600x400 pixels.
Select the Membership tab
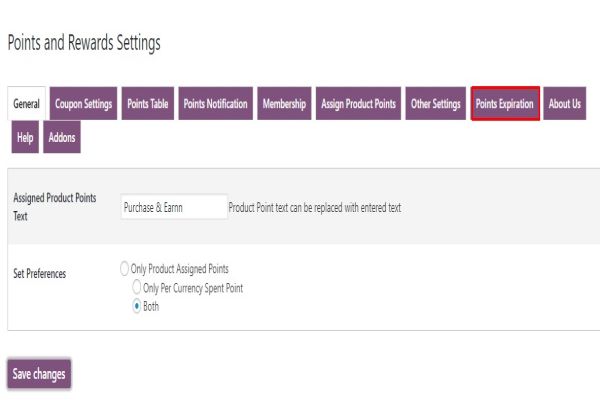(x=284, y=104)
